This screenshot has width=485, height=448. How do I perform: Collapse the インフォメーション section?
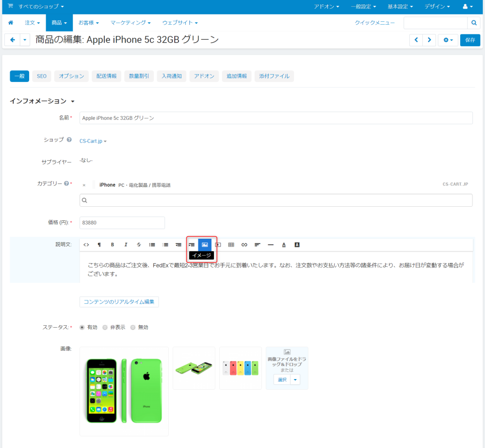coord(42,101)
